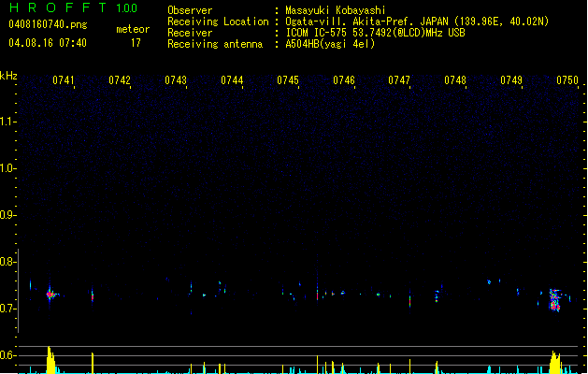
Task: Click the 0748 time axis marker
Action: 455,80
